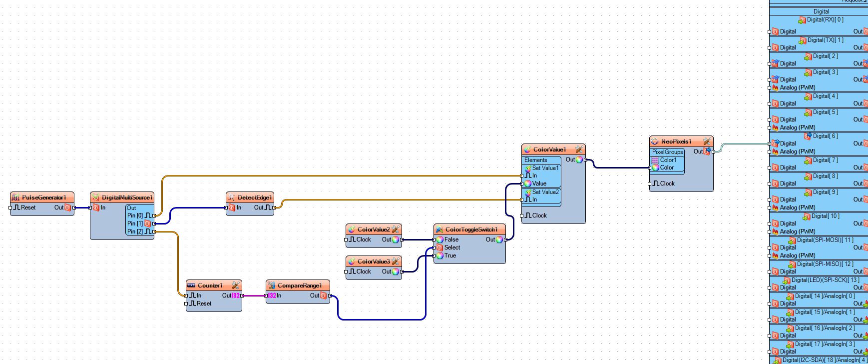868x364 pixels.
Task: Click Pin [1] output on DigitalMultiSource1
Action: tap(147, 223)
